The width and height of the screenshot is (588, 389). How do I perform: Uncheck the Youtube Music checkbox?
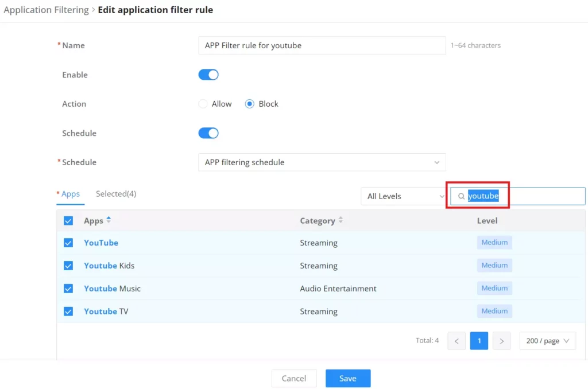68,289
